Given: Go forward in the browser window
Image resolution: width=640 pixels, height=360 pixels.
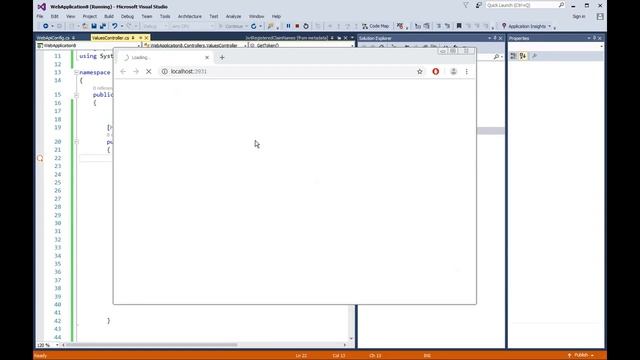Looking at the screenshot, I should coord(136,71).
